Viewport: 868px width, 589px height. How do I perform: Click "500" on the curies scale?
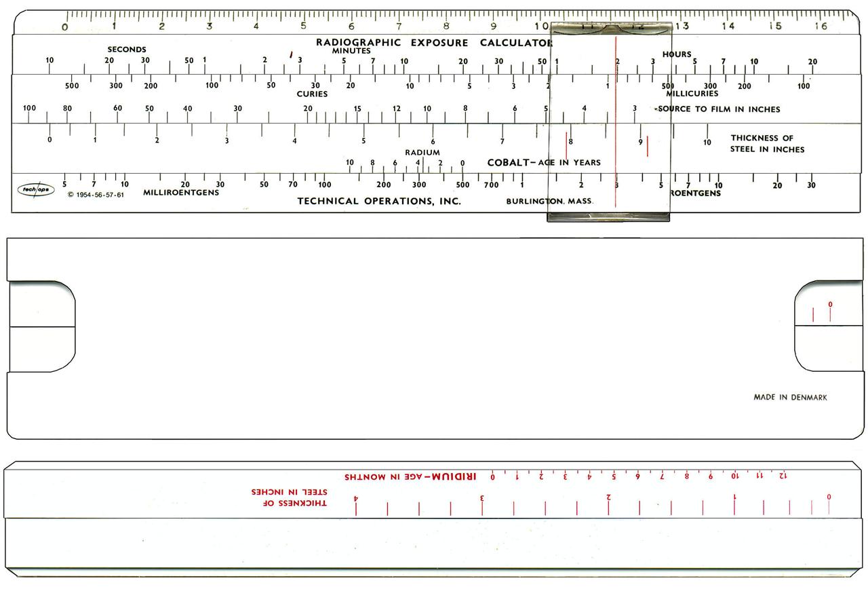72,86
